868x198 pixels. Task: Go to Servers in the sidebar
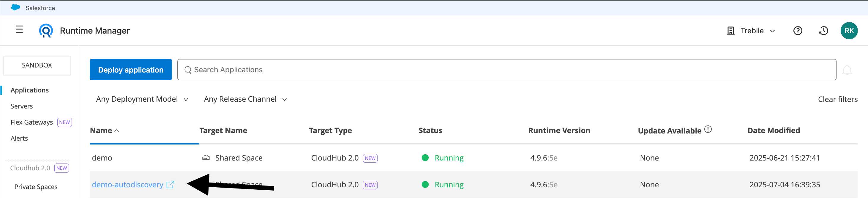(22, 106)
